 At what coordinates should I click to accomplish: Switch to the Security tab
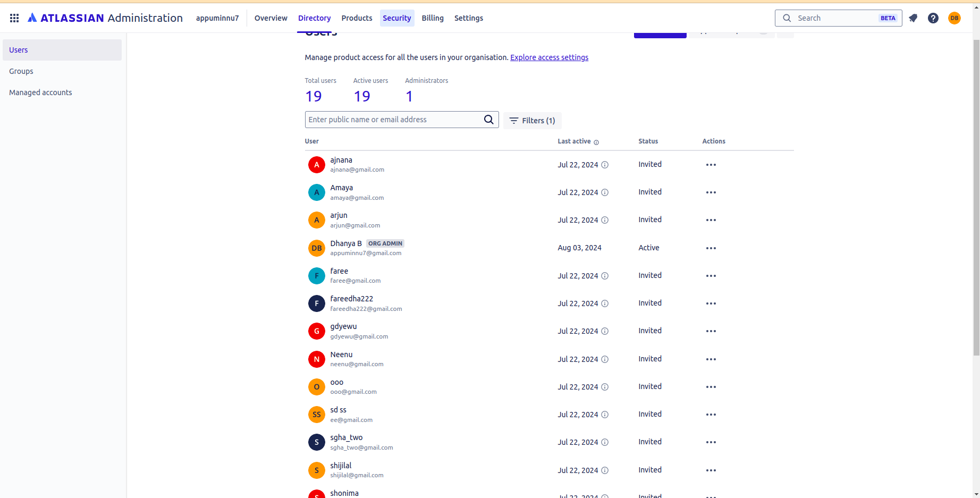point(396,18)
